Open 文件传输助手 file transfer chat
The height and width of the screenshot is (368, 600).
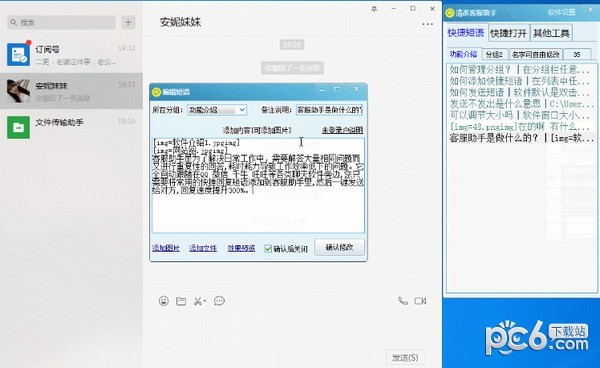tap(71, 127)
